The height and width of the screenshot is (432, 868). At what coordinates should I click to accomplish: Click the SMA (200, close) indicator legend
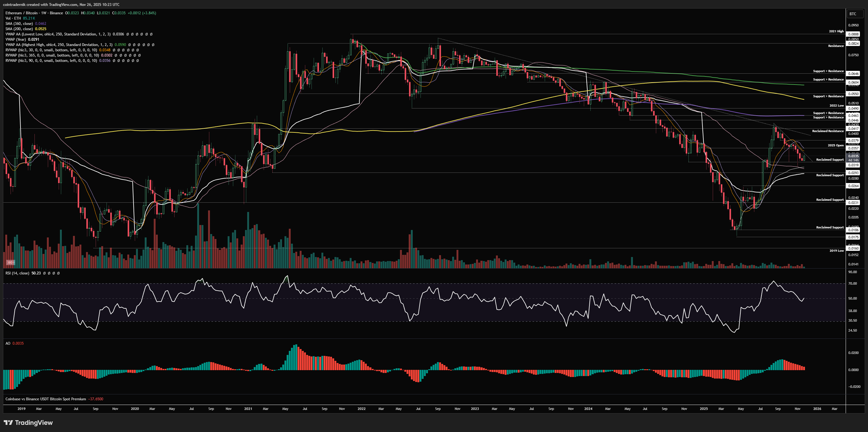(19, 29)
